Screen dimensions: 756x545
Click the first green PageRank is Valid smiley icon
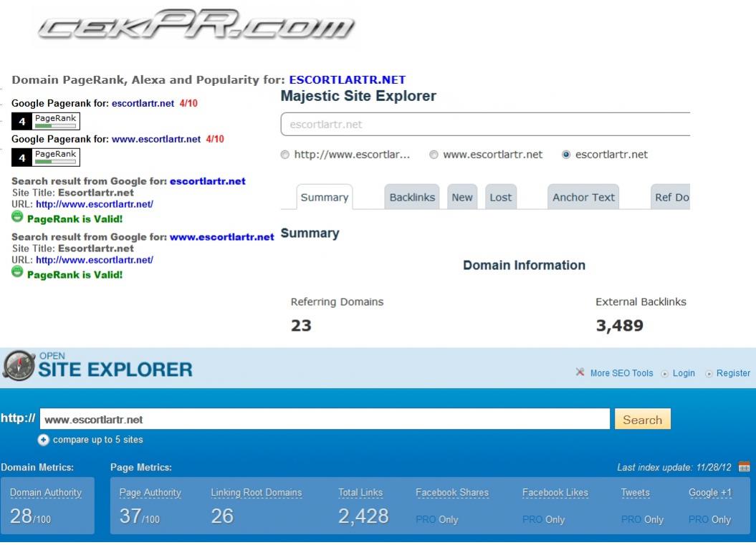[x=17, y=217]
